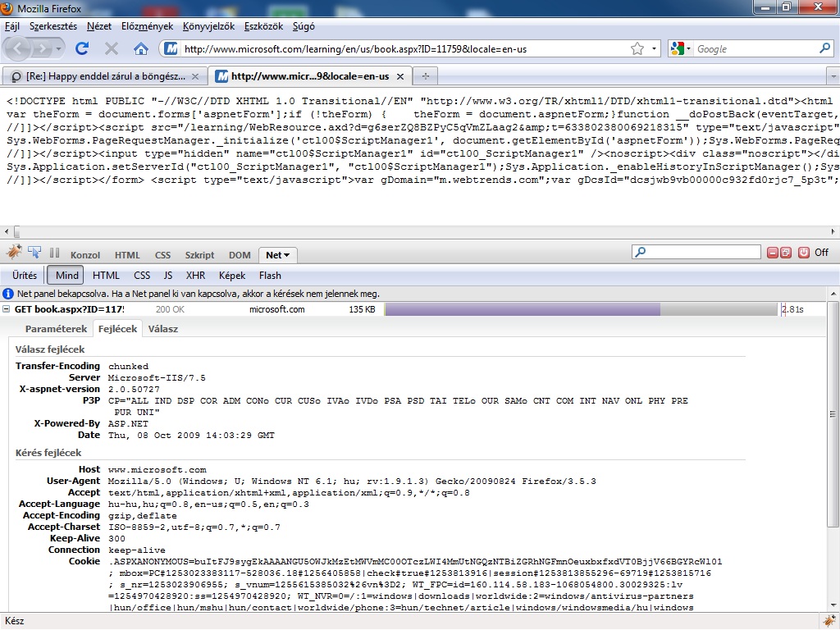Activate the Firebug inspect element arrow icon

(x=34, y=253)
